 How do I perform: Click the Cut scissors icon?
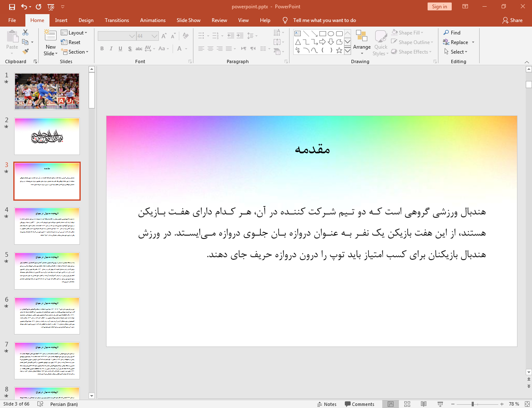click(25, 32)
